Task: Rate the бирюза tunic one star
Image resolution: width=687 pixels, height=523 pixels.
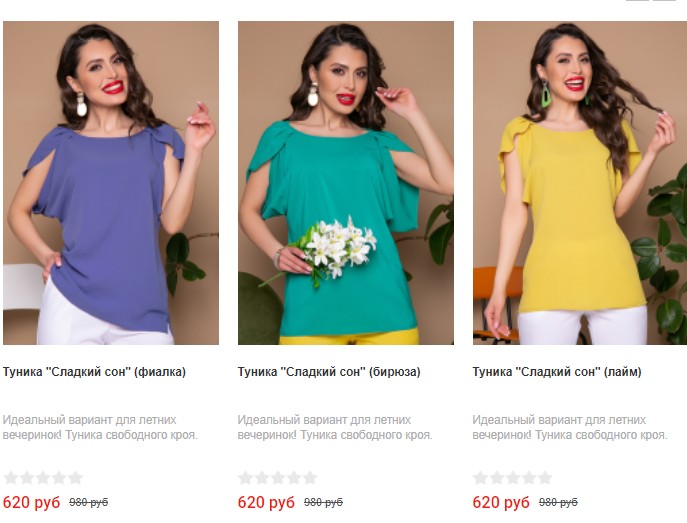Action: tap(246, 477)
